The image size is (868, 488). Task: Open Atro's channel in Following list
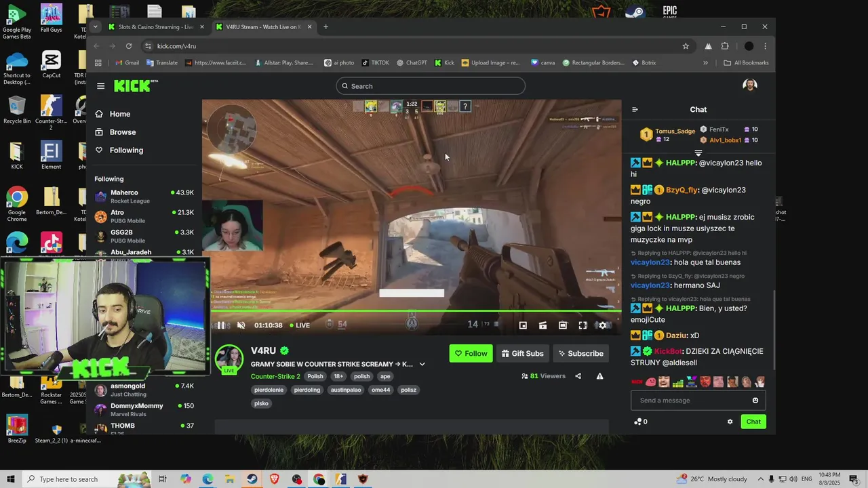144,216
